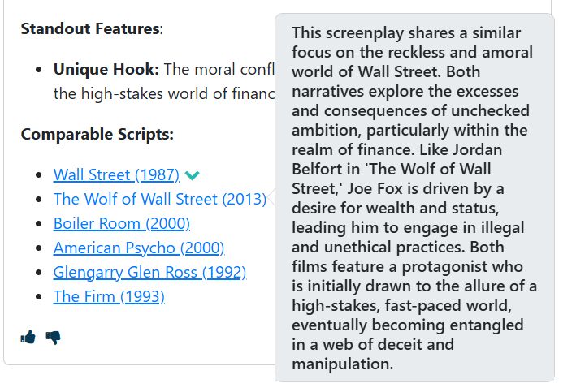Open Glengarry Glen Ross (1992) comparison
Viewport: 576px width, 392px height.
[x=149, y=273]
